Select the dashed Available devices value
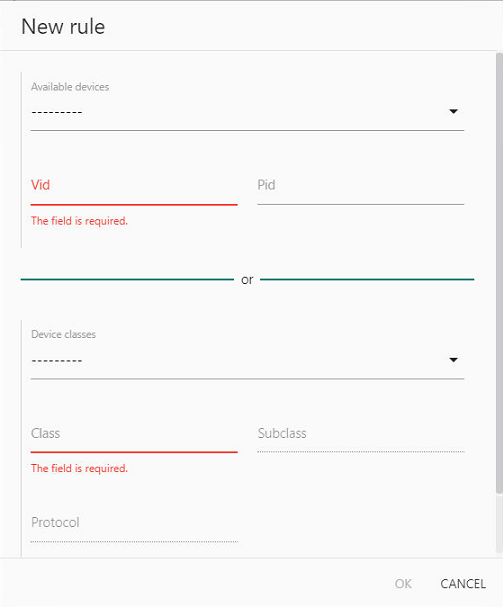The image size is (503, 607). [x=57, y=112]
